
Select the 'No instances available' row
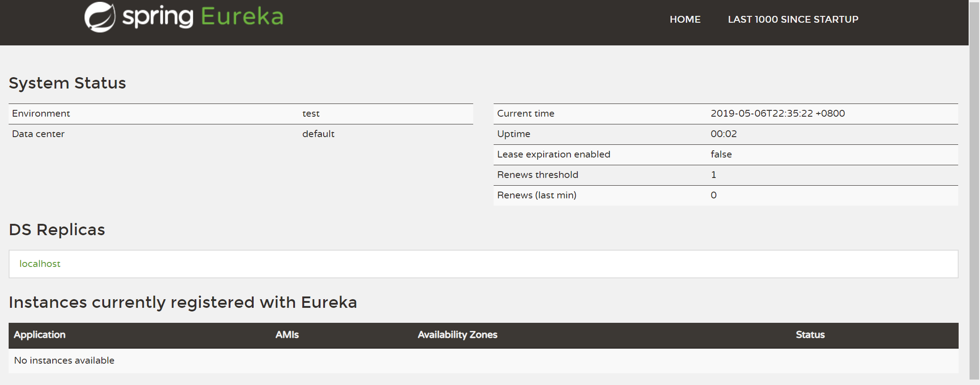coord(484,361)
